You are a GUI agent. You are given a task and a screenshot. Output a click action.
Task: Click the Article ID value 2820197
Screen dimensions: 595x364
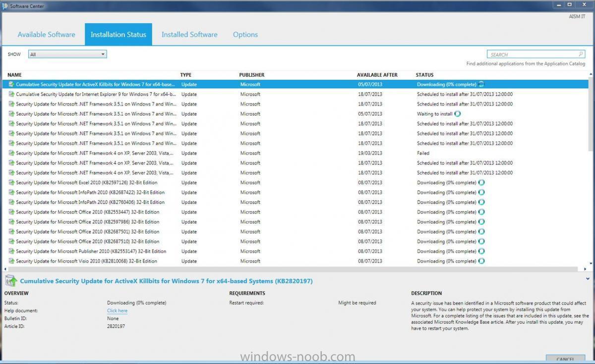click(116, 326)
